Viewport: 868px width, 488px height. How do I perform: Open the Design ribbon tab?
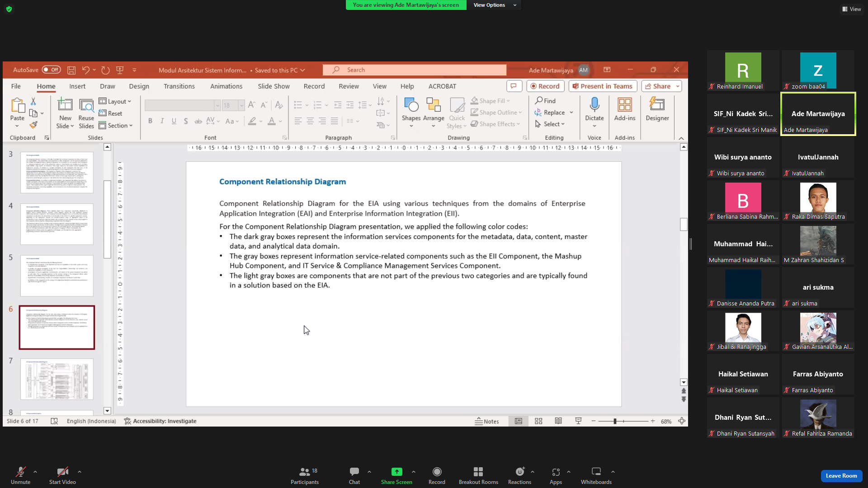coord(139,86)
